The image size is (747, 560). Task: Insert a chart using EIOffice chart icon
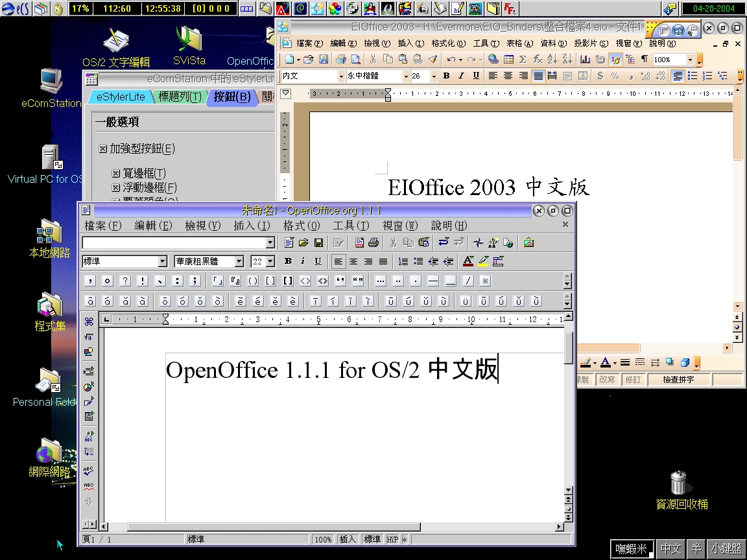585,59
